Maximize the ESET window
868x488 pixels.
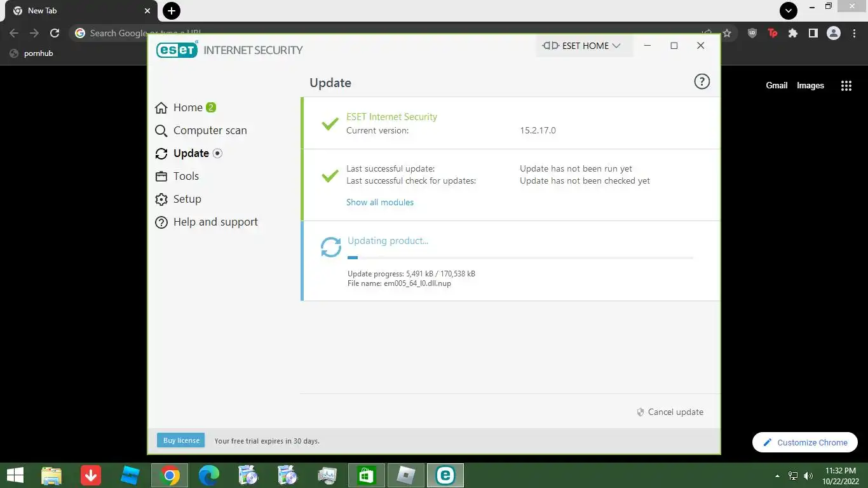point(674,46)
